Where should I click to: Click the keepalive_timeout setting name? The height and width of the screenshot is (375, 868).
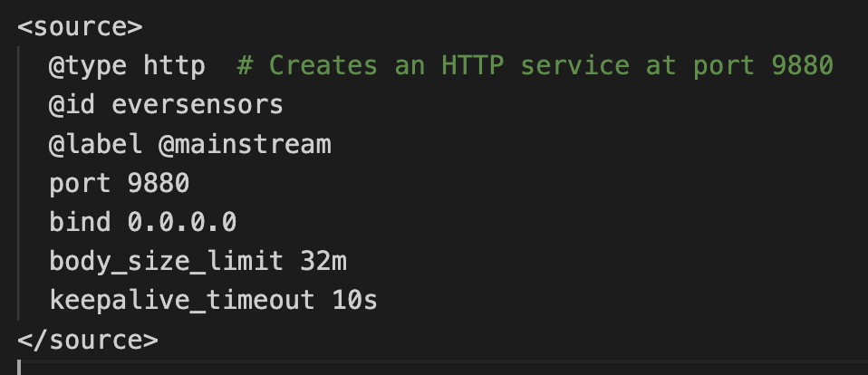181,301
